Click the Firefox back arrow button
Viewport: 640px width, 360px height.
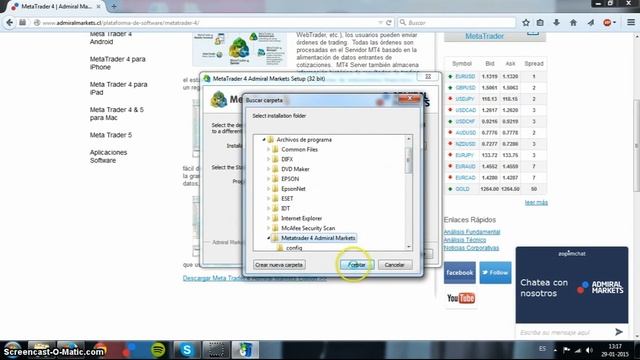coord(9,23)
